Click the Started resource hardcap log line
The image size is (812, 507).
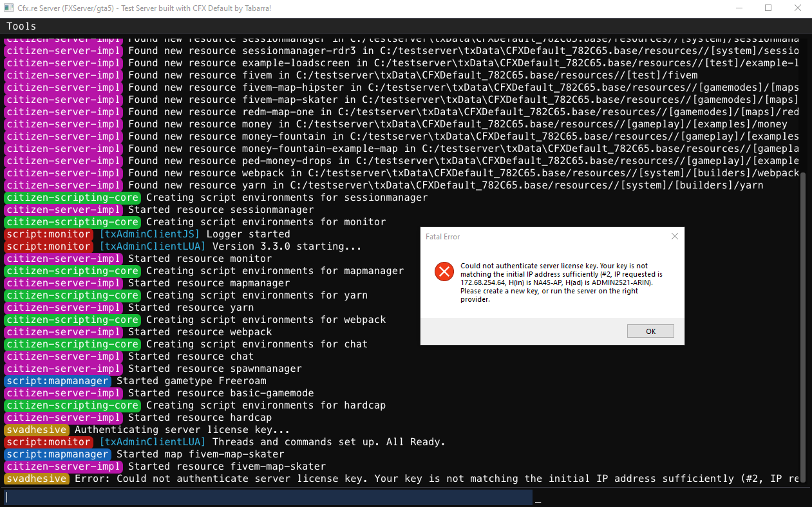point(138,418)
